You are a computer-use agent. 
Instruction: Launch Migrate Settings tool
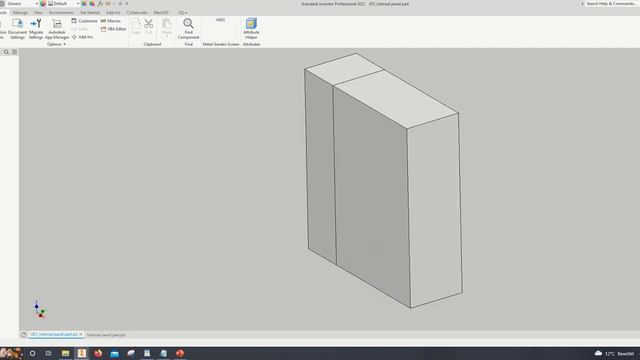[36, 29]
